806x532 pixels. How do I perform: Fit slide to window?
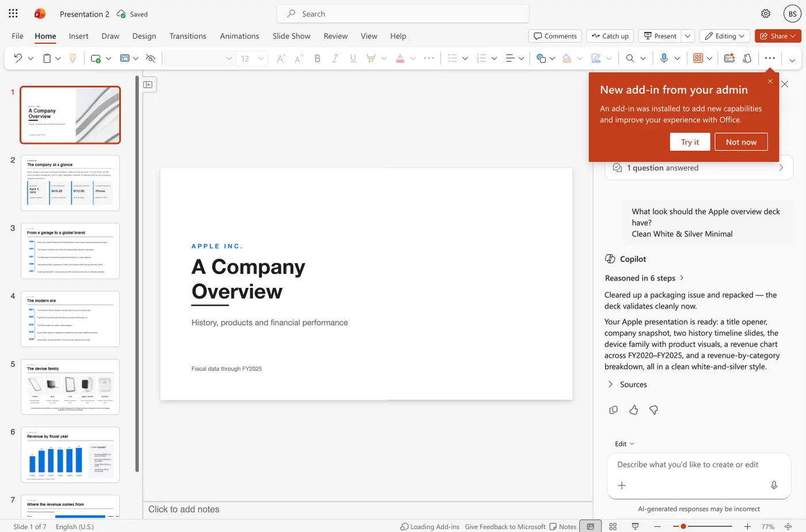coord(788,526)
